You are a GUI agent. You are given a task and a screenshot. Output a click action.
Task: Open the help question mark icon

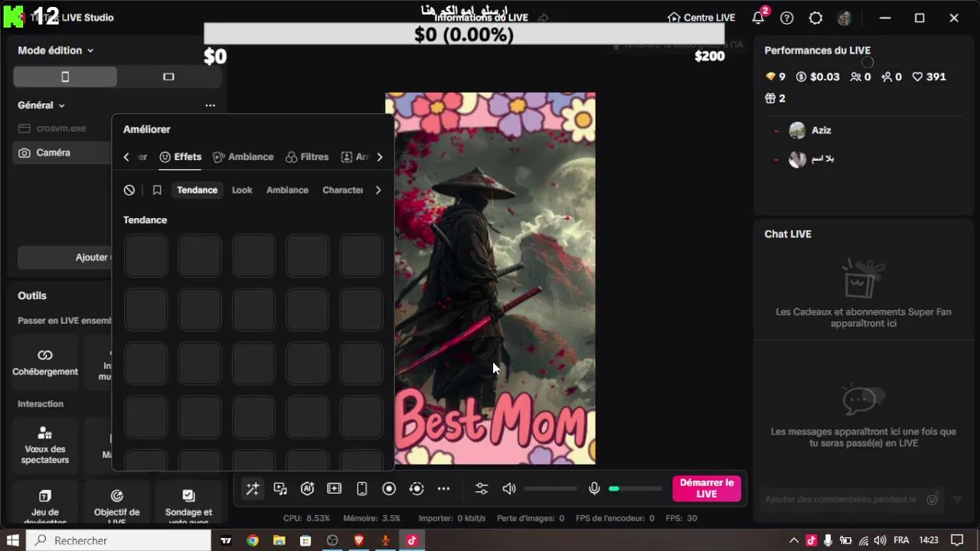click(787, 18)
